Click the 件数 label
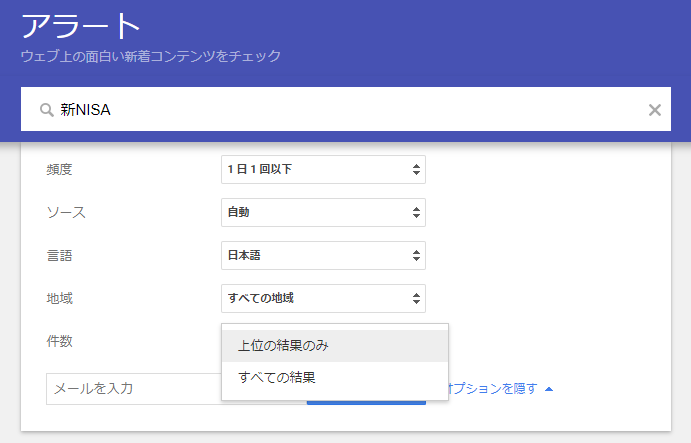 tap(59, 341)
